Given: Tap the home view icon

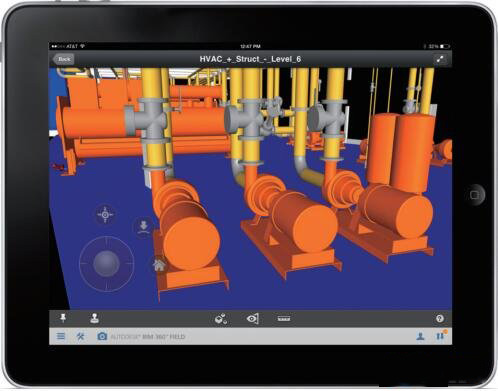Looking at the screenshot, I should coord(159,265).
